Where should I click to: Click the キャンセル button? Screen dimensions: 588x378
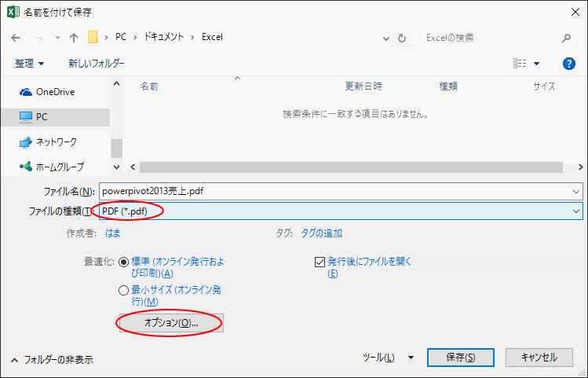[539, 358]
